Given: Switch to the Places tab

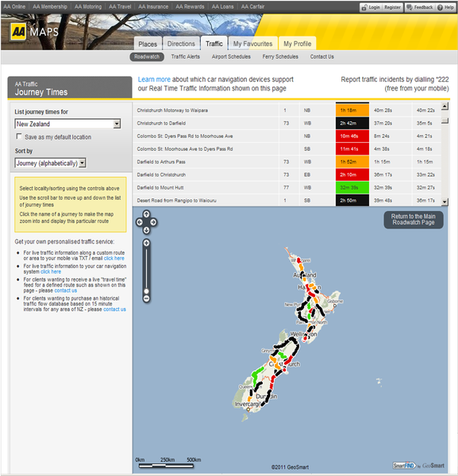Looking at the screenshot, I should tap(148, 44).
